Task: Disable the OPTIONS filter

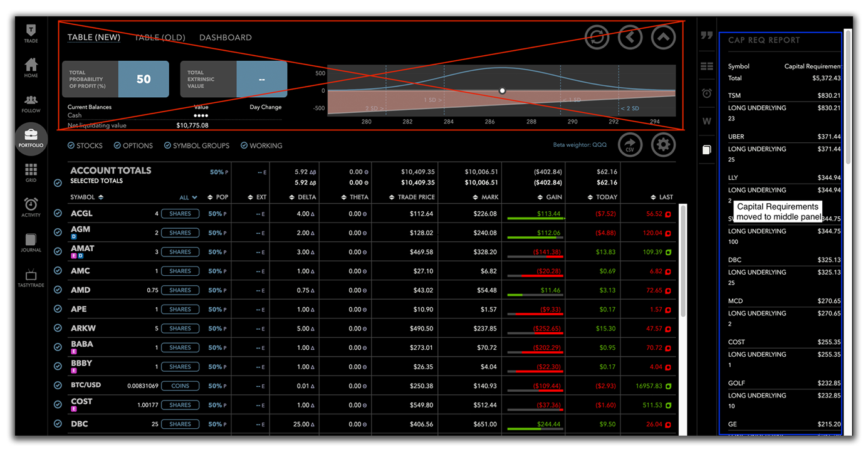Action: click(133, 145)
